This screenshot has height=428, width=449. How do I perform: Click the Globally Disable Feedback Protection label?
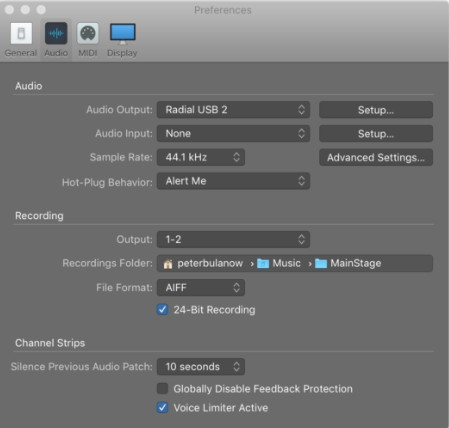pos(263,389)
